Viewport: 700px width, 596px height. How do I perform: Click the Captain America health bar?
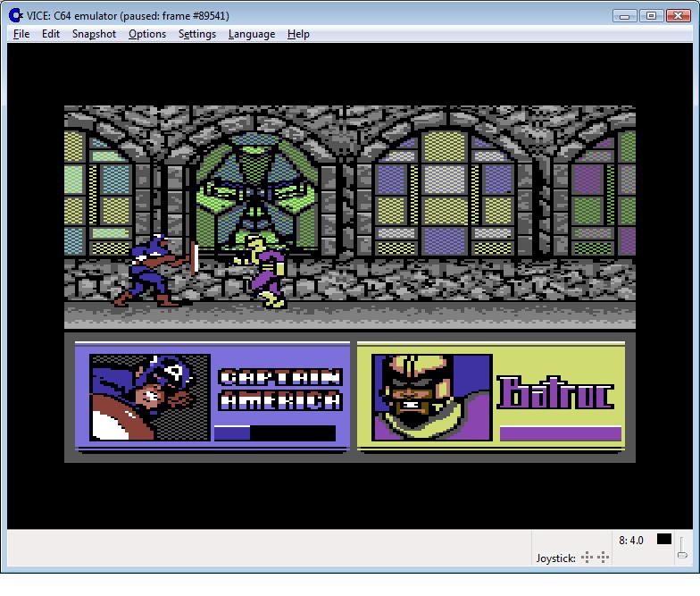(275, 432)
